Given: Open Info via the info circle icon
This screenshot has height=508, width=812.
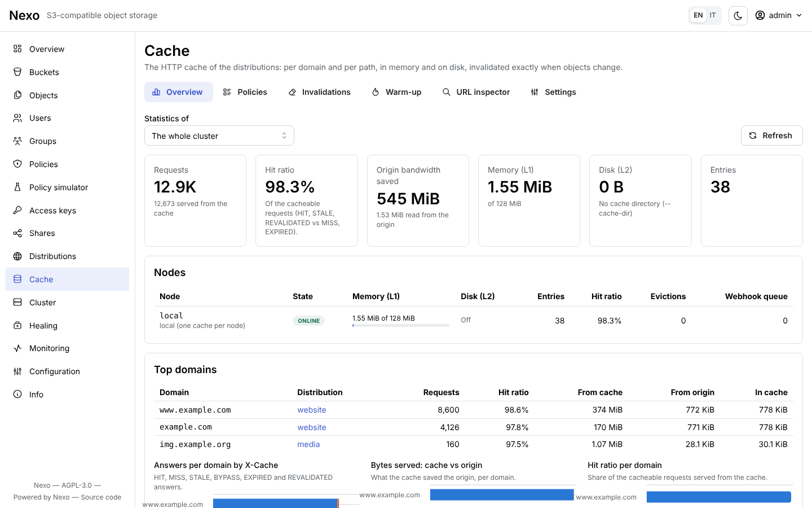Looking at the screenshot, I should point(17,395).
